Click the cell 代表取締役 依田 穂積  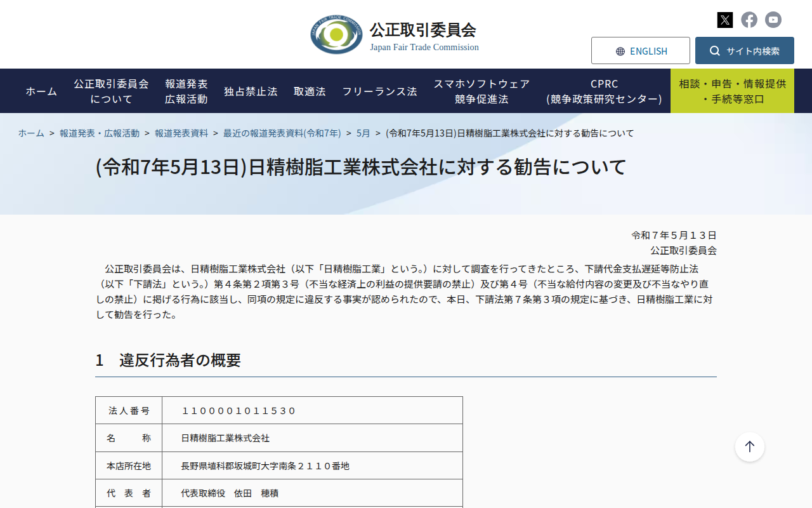pyautogui.click(x=312, y=493)
